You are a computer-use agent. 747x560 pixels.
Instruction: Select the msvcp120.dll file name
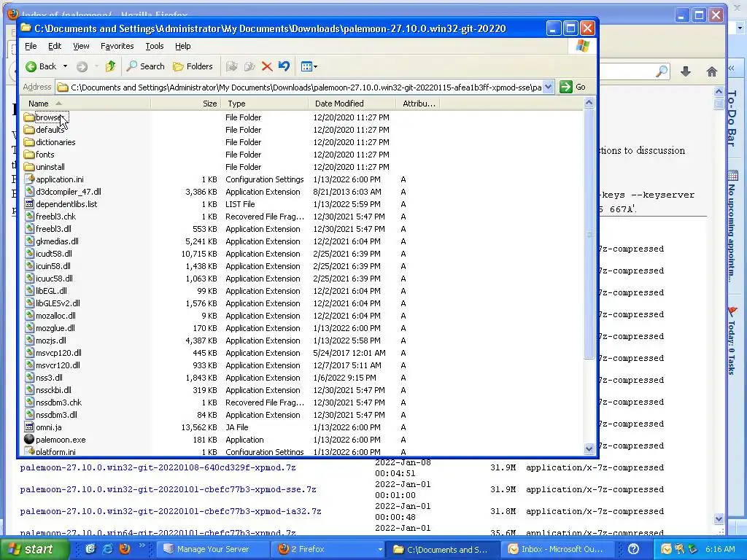[x=58, y=353]
